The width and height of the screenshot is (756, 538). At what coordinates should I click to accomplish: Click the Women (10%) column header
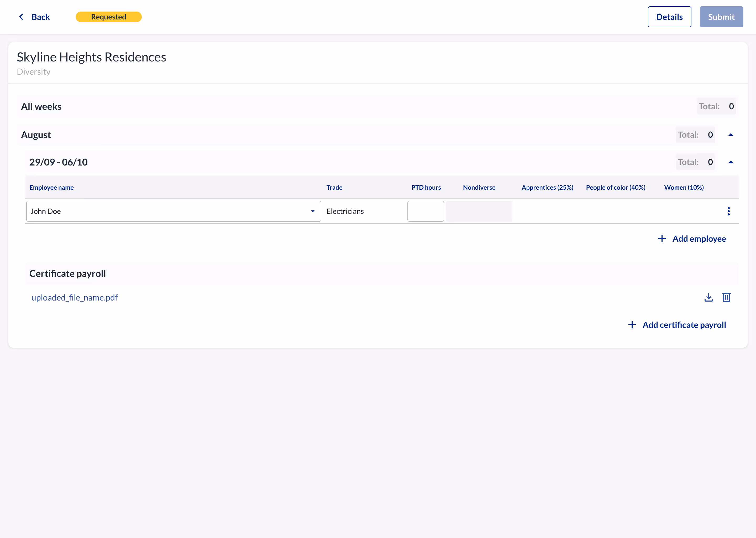(x=684, y=187)
